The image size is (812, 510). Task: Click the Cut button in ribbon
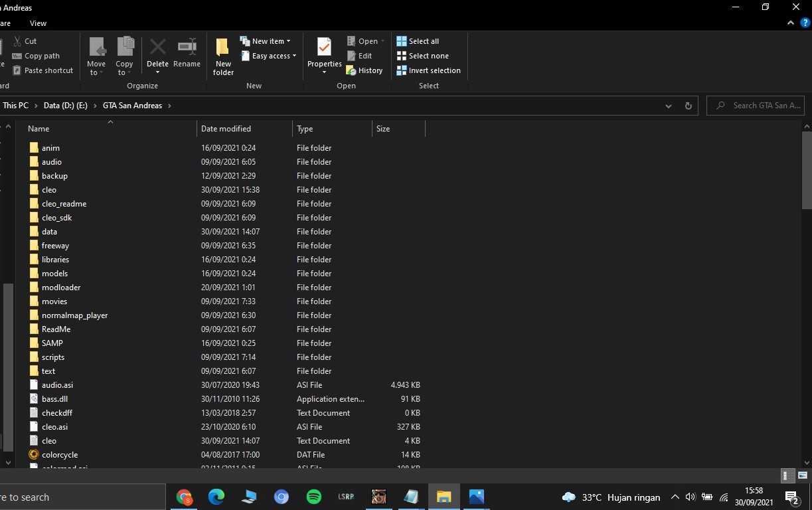point(25,41)
